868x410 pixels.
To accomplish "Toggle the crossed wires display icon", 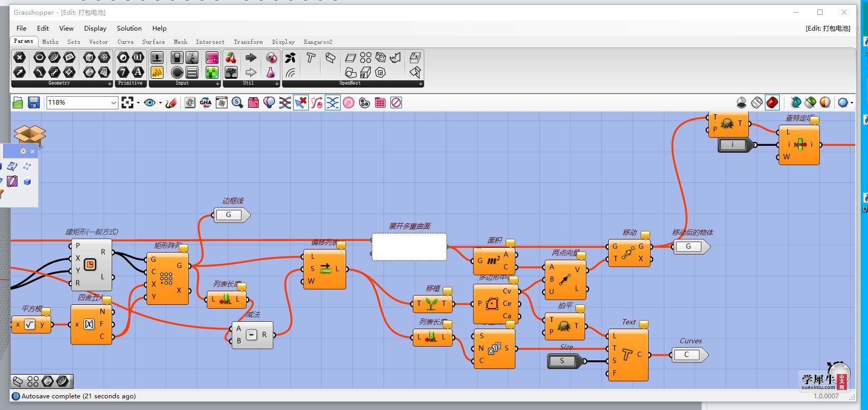I will coord(285,102).
